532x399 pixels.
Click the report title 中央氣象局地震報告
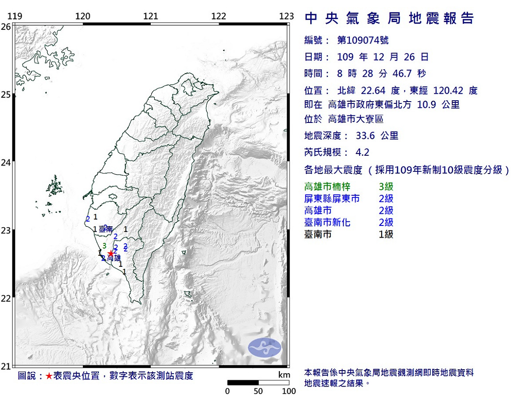[x=390, y=19]
